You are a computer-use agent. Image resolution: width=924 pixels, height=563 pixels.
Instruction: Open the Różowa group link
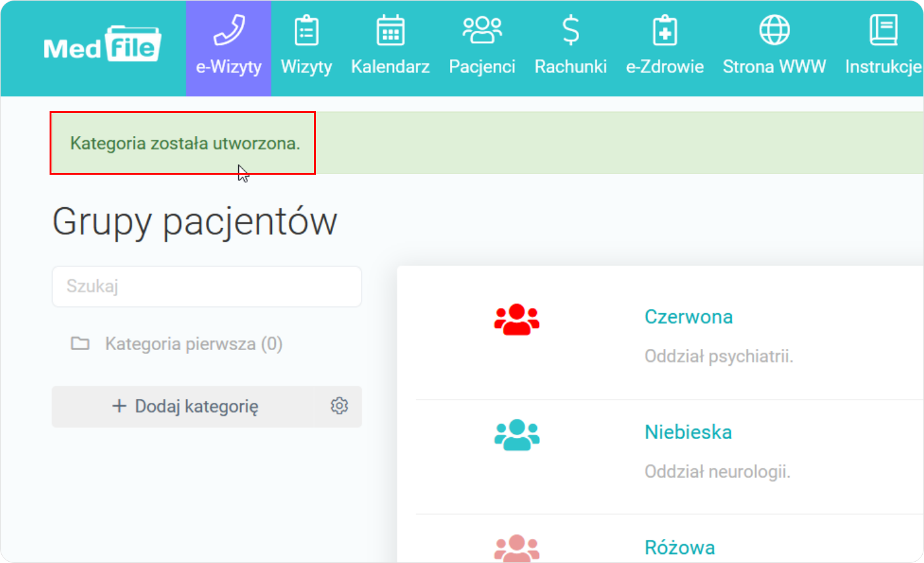680,548
